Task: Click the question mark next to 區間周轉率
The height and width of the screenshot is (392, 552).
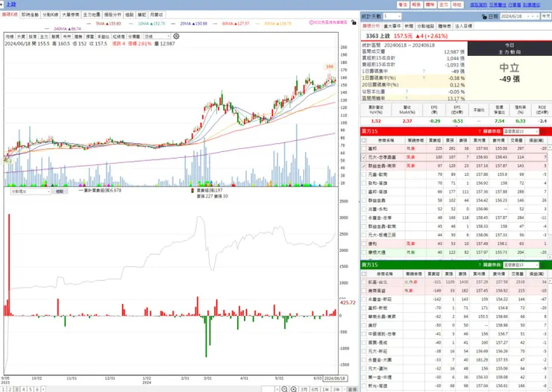Action: (407, 98)
